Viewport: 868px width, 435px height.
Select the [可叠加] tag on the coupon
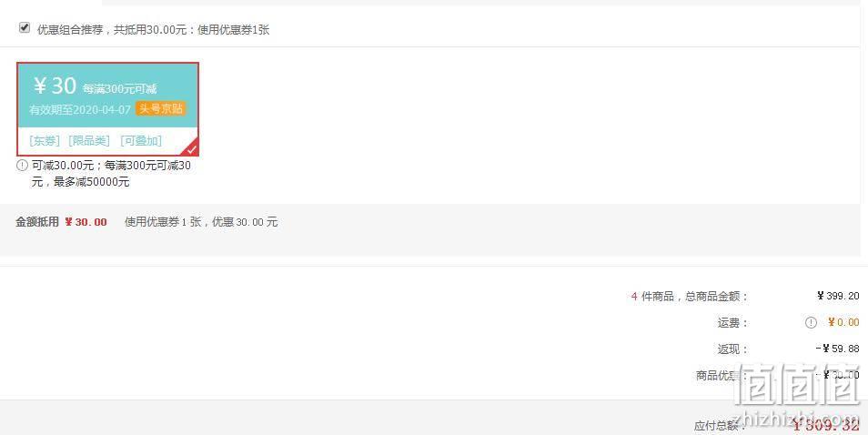141,141
